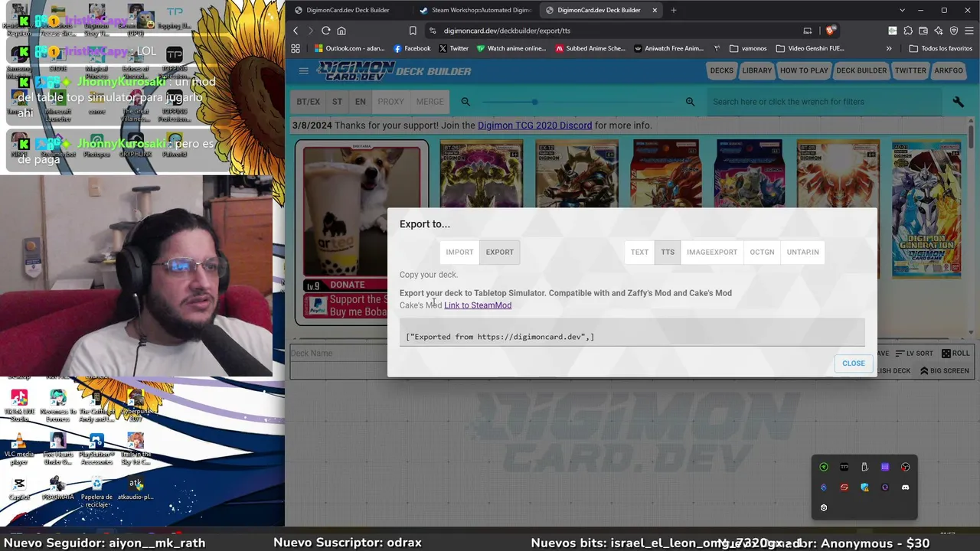
Task: Open the Video Genshin FUE bookmarks folder
Action: [x=810, y=48]
